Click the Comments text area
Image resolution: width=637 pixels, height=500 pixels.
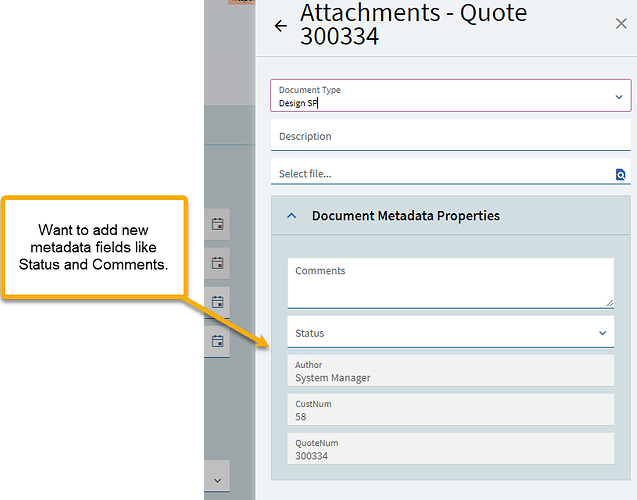tap(451, 283)
